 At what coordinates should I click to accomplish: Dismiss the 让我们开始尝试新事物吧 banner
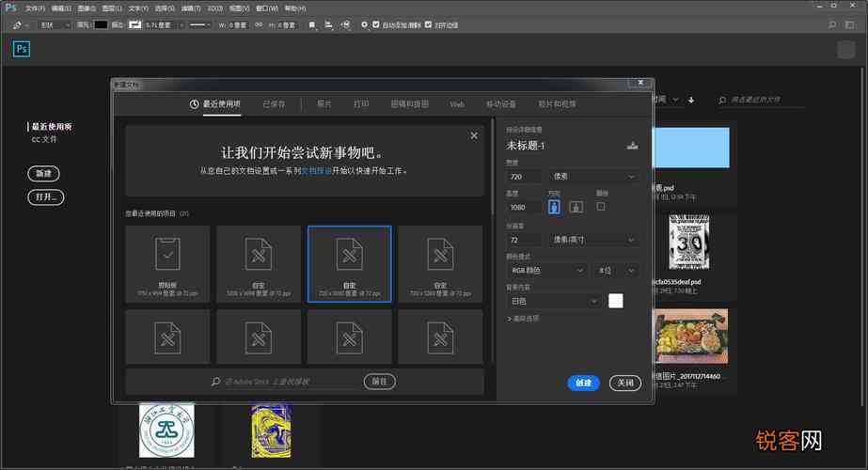(x=474, y=135)
